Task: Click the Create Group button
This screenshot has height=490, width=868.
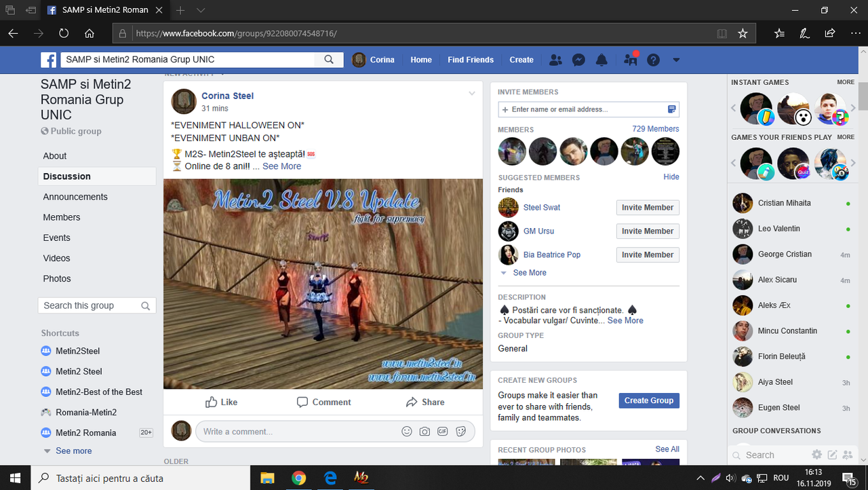Action: tap(649, 400)
